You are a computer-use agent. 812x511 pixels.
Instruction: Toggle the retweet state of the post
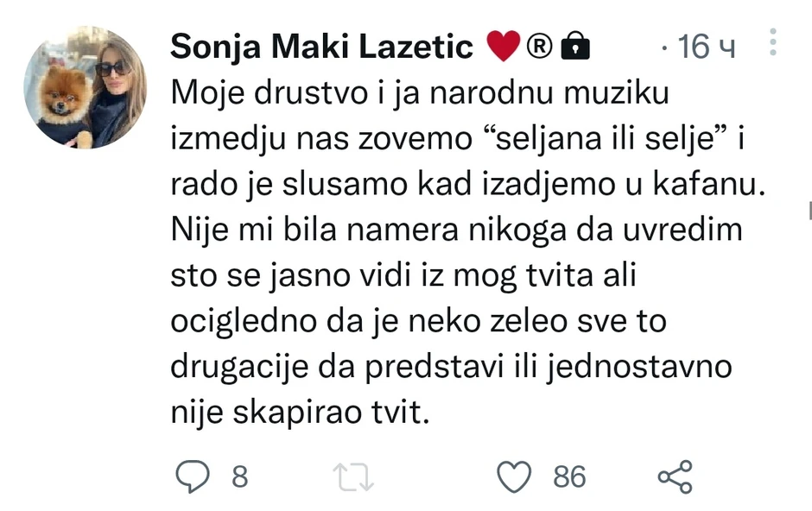(352, 476)
